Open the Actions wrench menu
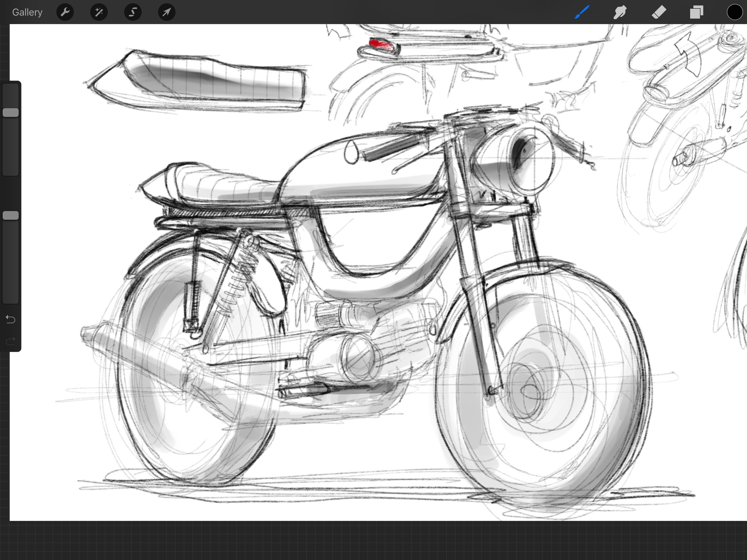747x560 pixels. point(65,12)
